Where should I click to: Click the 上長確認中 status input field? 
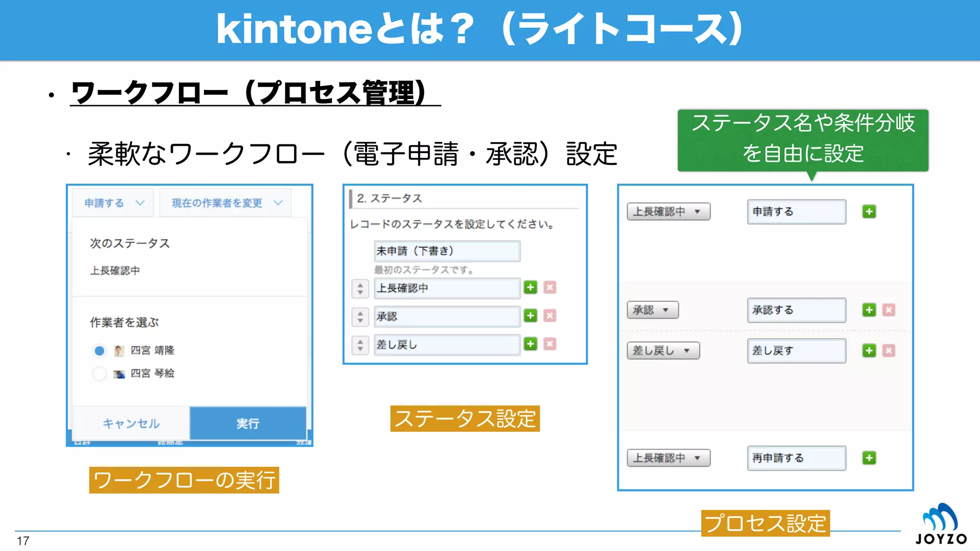447,288
